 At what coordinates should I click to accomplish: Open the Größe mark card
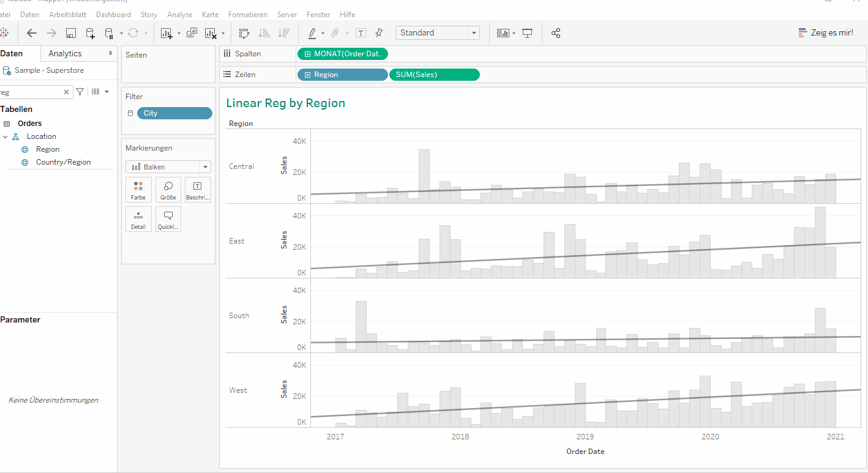tap(168, 190)
